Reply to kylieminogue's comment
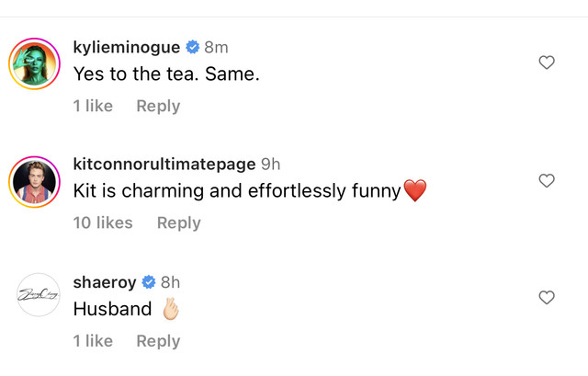This screenshot has width=588, height=376. click(x=158, y=107)
